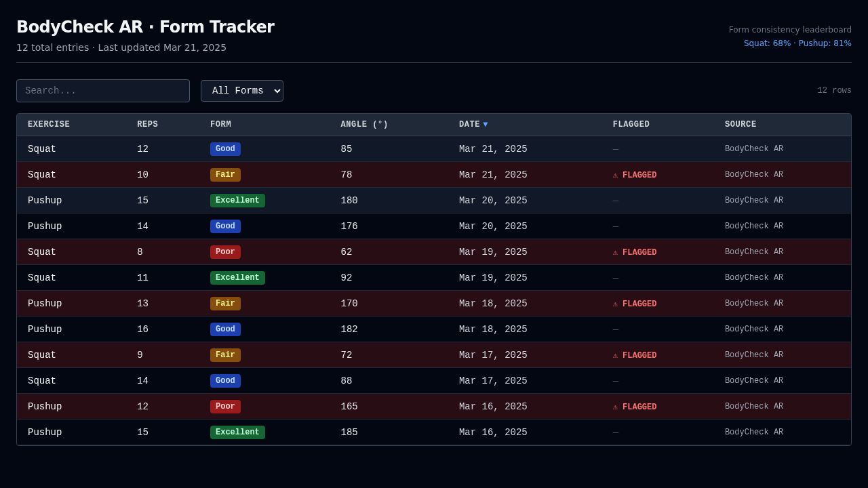The image size is (868, 488).
Task: Click warning icon on Squat 9-rep row
Action: [x=616, y=355]
